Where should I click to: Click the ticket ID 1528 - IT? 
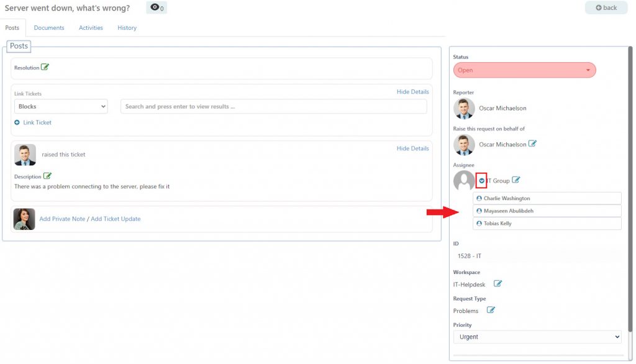pos(470,256)
